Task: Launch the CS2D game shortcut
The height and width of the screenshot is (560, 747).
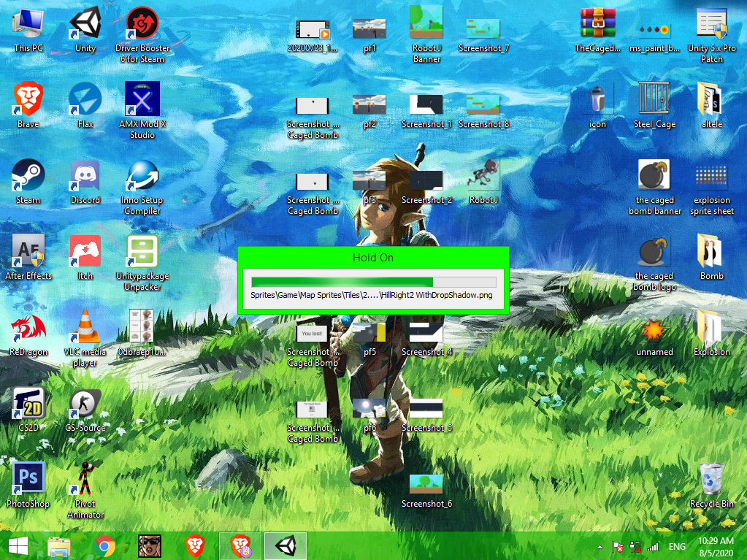Action: [x=28, y=410]
